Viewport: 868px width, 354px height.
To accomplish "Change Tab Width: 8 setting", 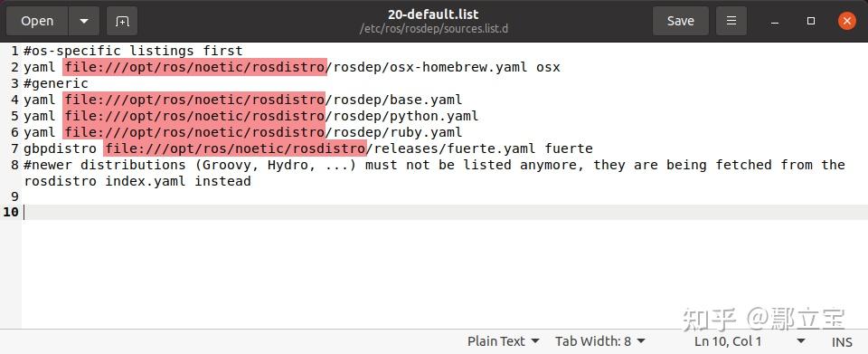I will tap(600, 341).
